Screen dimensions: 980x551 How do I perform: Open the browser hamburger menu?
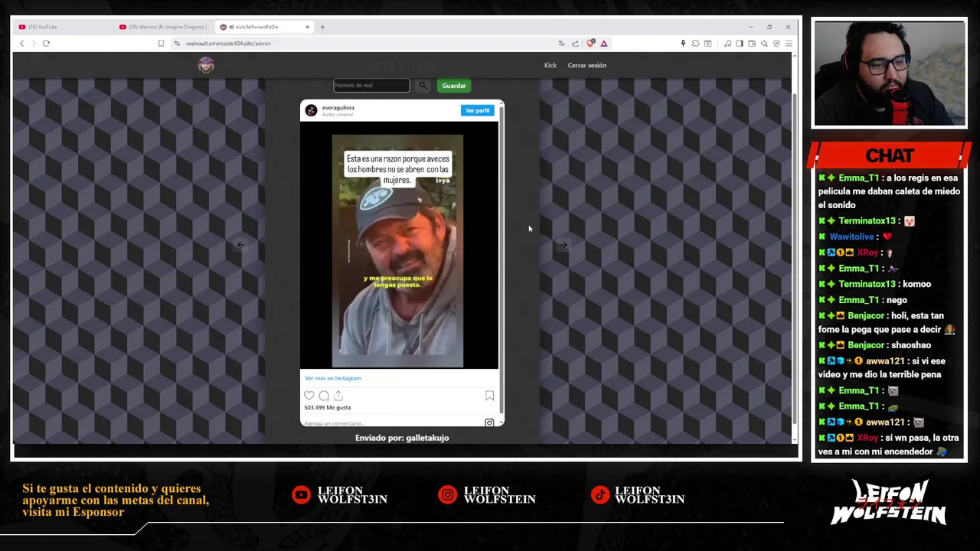click(x=789, y=44)
